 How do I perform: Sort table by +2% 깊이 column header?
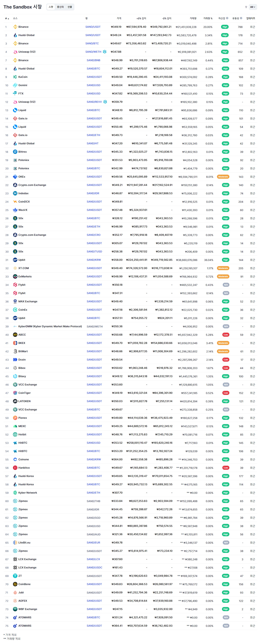coord(141,18)
